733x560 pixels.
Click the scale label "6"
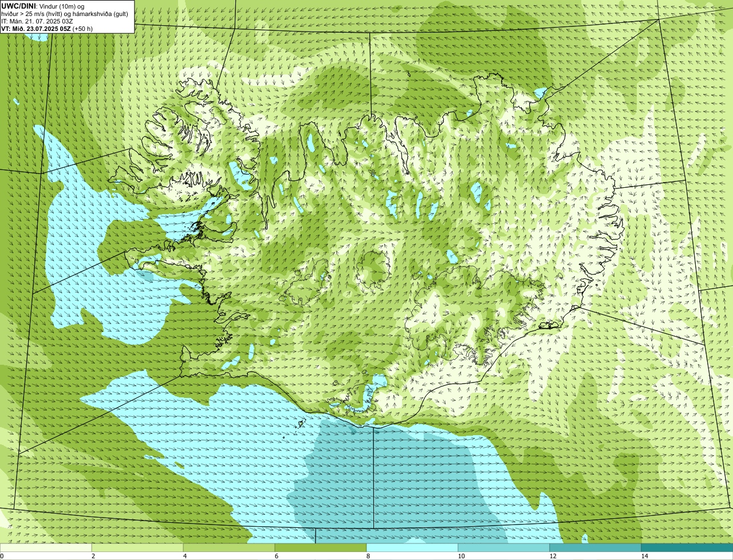point(277,556)
